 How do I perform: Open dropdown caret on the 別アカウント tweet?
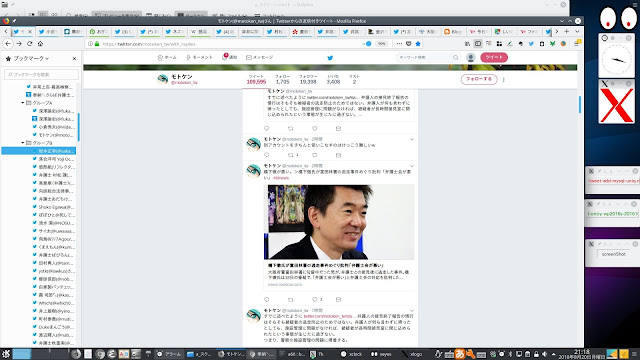412,140
